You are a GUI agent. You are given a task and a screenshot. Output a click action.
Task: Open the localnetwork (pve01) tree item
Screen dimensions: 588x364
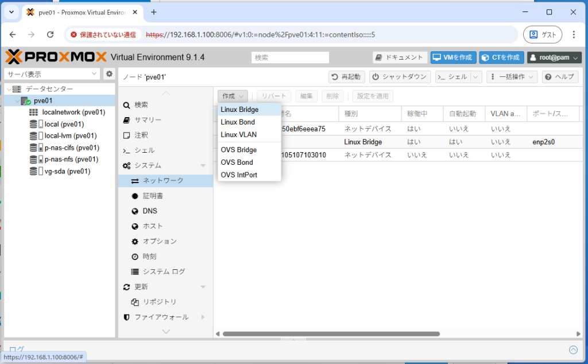coord(73,112)
